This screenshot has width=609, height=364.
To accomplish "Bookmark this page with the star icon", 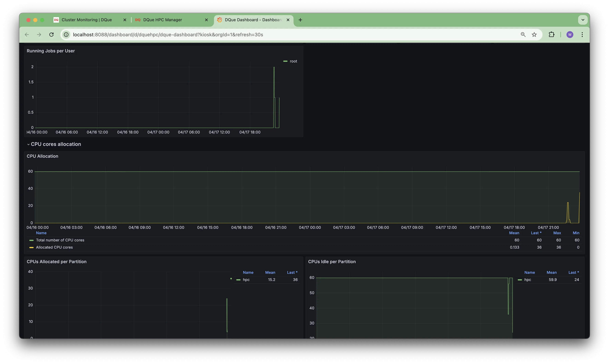I will [x=534, y=35].
